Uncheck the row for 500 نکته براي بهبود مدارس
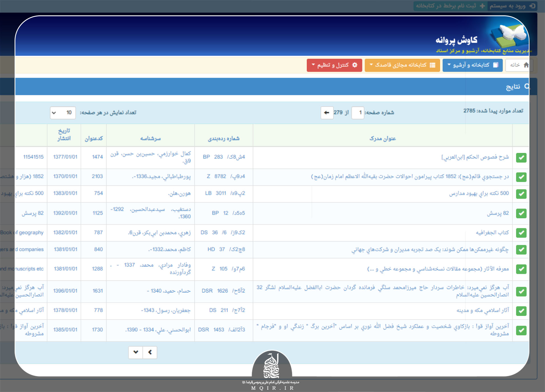The image size is (545, 392). 521,194
